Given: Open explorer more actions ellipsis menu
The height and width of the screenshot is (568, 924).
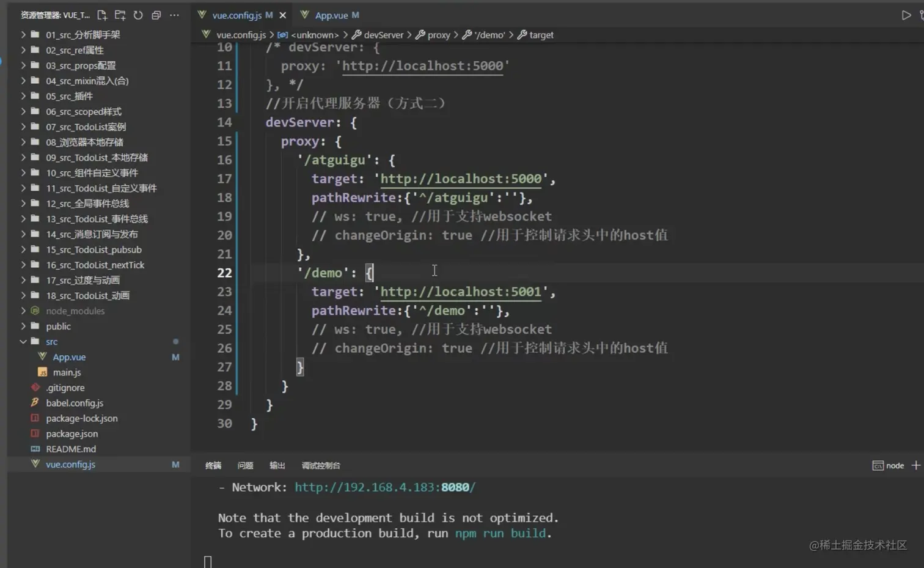Looking at the screenshot, I should [174, 15].
